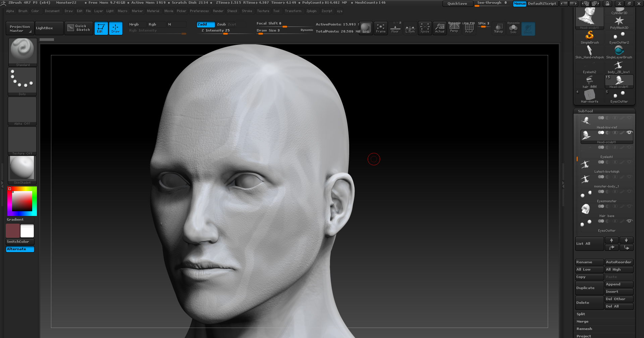This screenshot has height=338, width=644.
Task: Toggle Mrgb paint mode
Action: pos(137,24)
